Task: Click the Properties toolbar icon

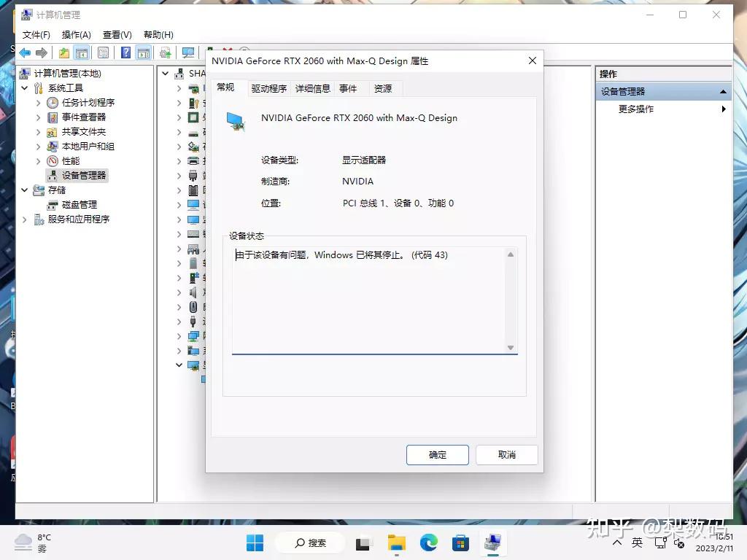Action: [x=103, y=52]
